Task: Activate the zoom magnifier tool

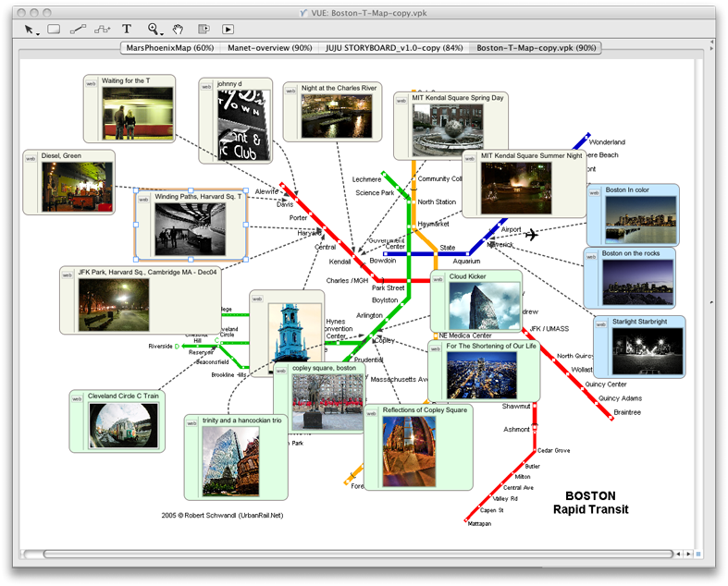Action: [153, 29]
